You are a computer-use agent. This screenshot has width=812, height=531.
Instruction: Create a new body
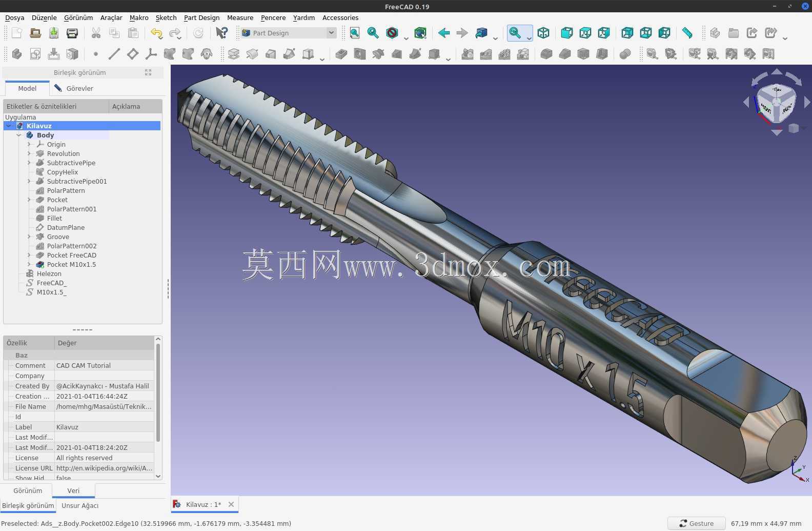pos(17,54)
